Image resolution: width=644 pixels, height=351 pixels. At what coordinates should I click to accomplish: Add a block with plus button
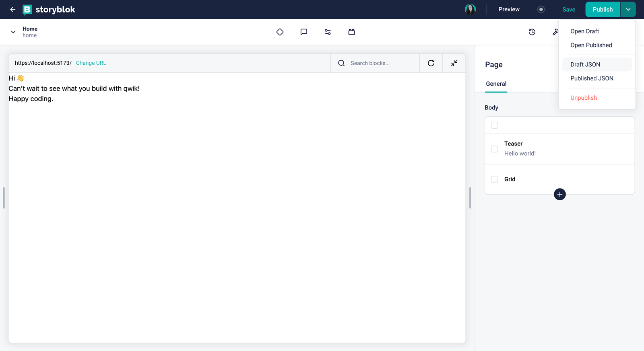click(560, 194)
